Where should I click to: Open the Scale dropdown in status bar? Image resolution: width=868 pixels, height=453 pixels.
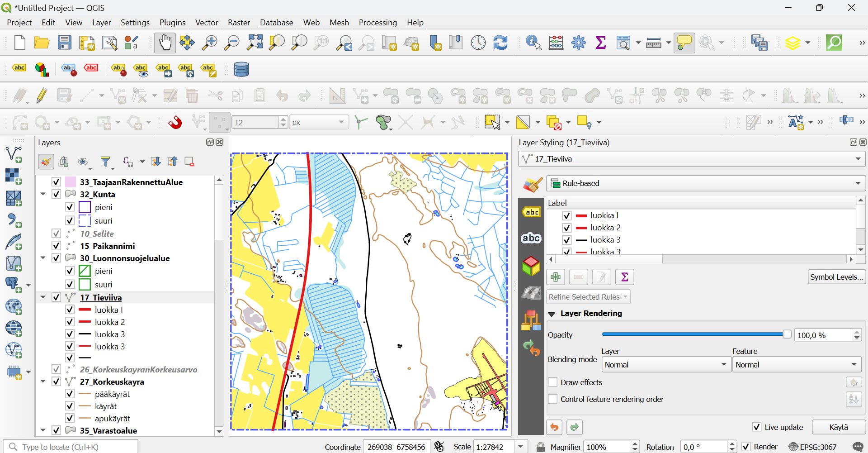pyautogui.click(x=521, y=447)
